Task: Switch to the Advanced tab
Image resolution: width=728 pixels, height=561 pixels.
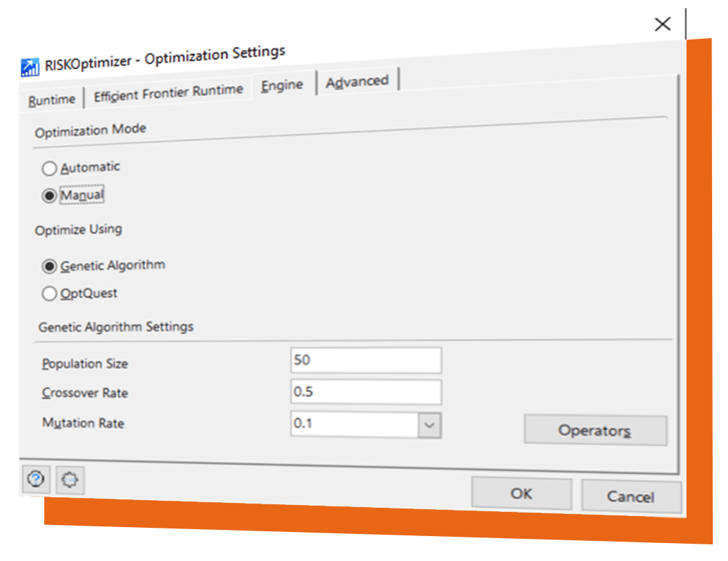Action: (357, 81)
